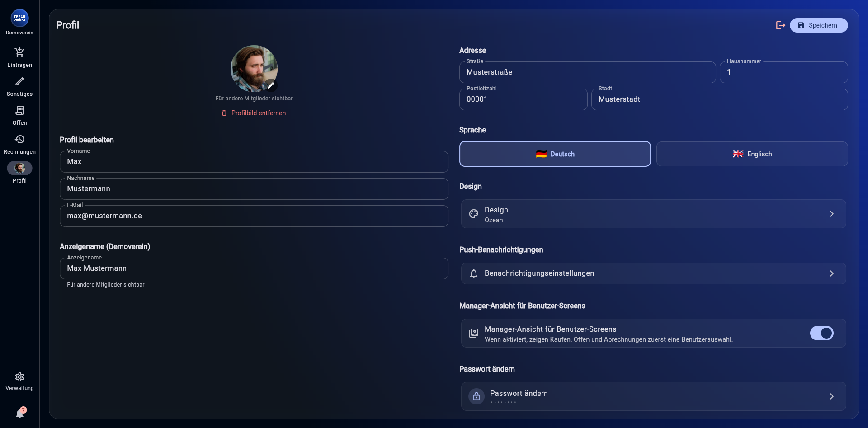
Task: Click the Postleitzahl input field
Action: point(523,99)
